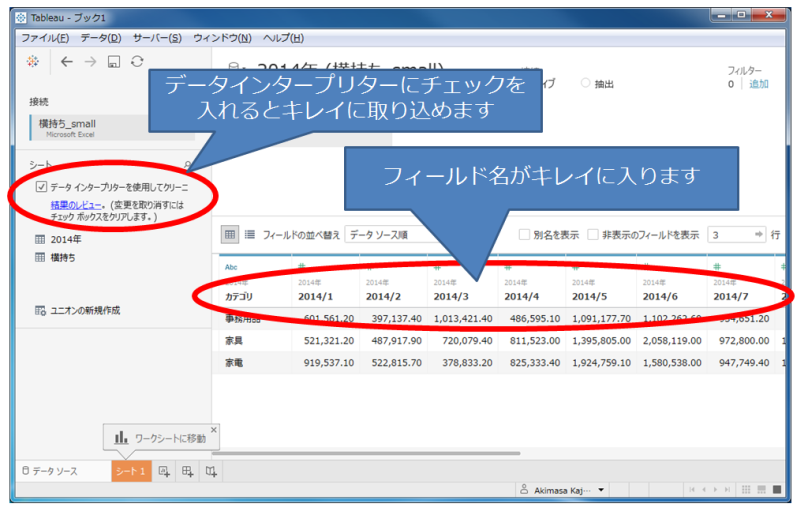Click the number type icon above 2014/7
The height and width of the screenshot is (511, 800).
[717, 267]
